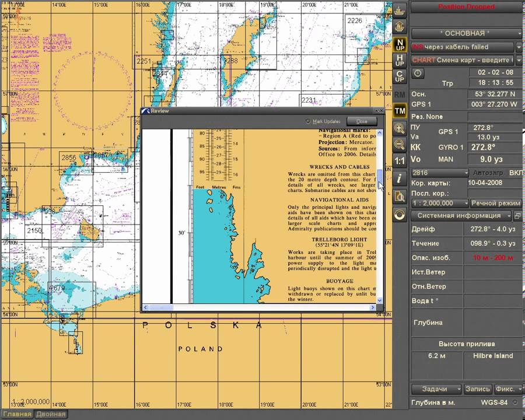Open the 1 : 2,000,000 scale dropdown
The height and width of the screenshot is (420, 525).
[440, 204]
